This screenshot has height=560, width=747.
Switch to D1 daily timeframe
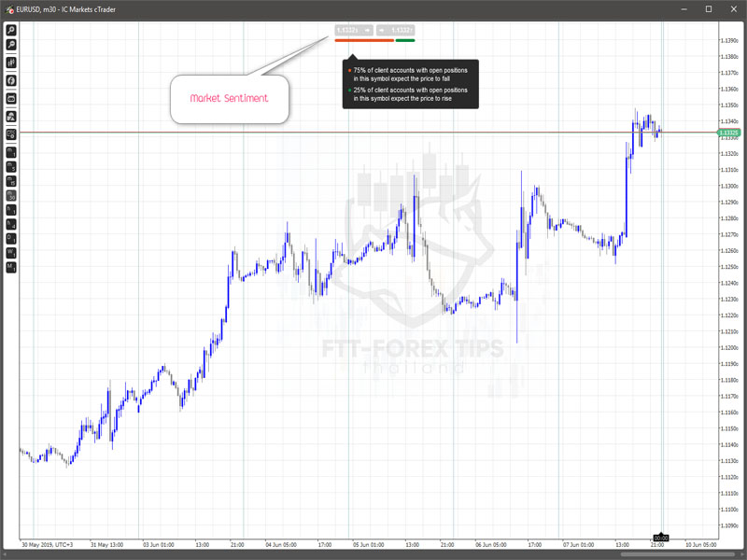pos(11,238)
